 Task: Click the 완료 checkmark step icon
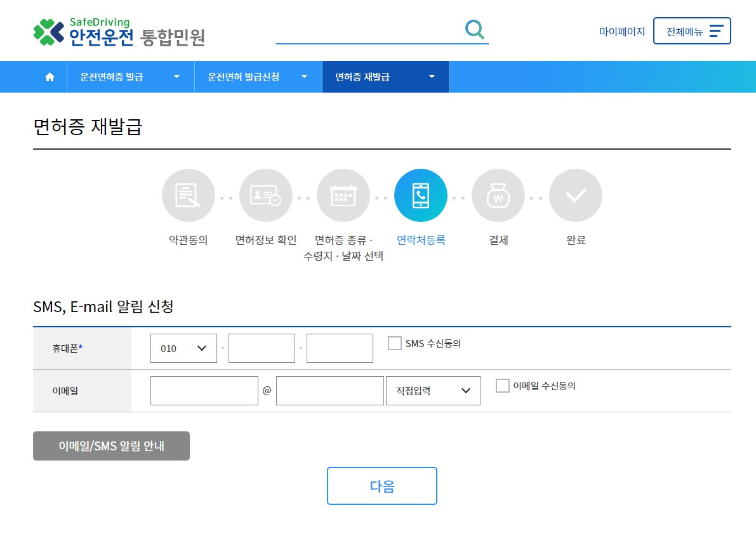pyautogui.click(x=576, y=195)
